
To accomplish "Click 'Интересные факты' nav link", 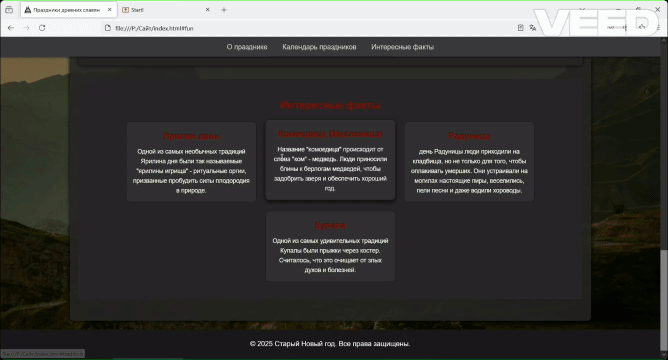I will click(x=403, y=47).
